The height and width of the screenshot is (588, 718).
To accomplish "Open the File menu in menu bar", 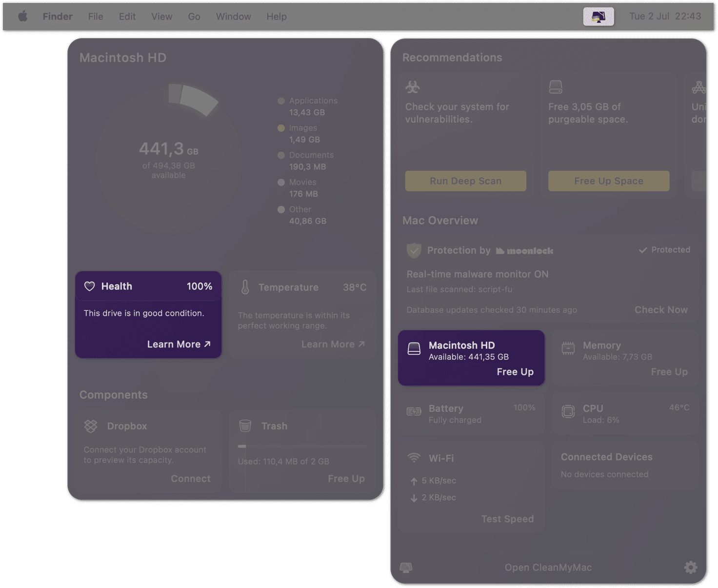I will (96, 17).
